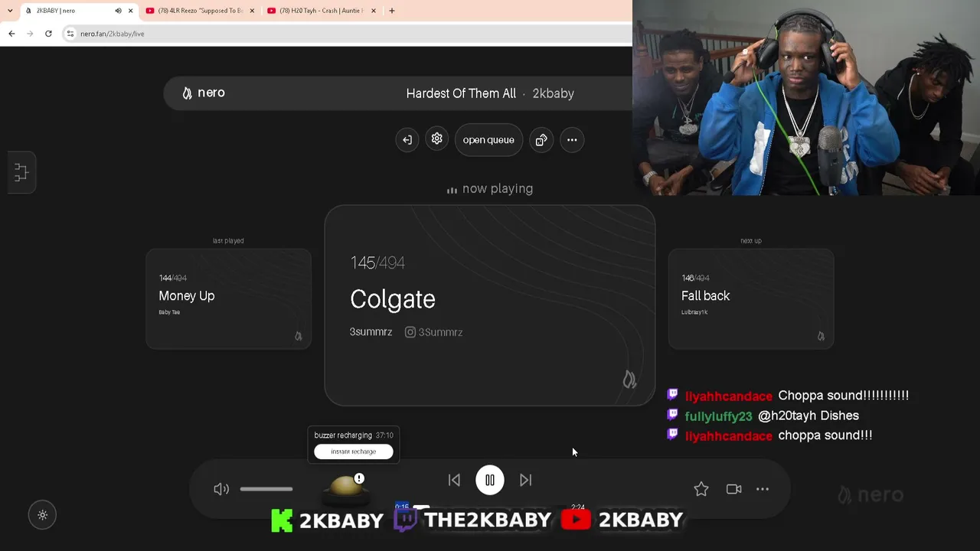Click the open queue button
980x551 pixels.
click(488, 140)
